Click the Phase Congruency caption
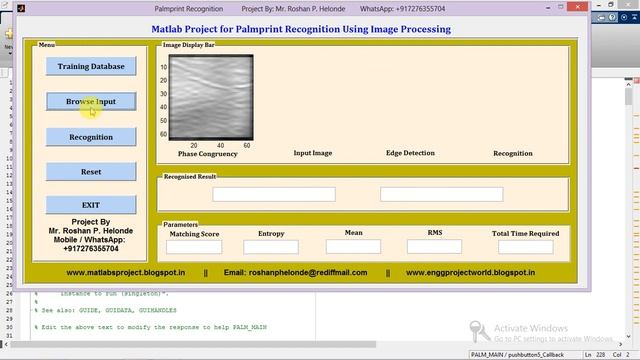Screen dimensions: 640x360 point(207,154)
